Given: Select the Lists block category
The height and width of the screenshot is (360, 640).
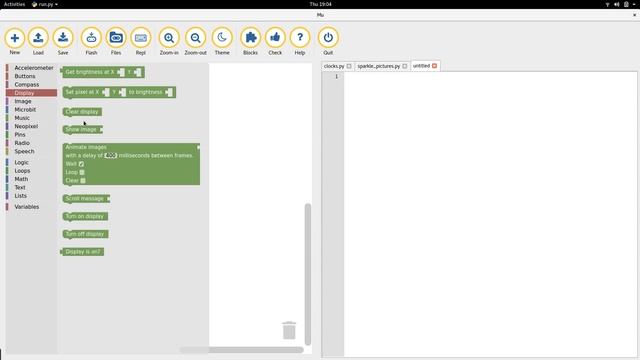Looking at the screenshot, I should click(20, 196).
